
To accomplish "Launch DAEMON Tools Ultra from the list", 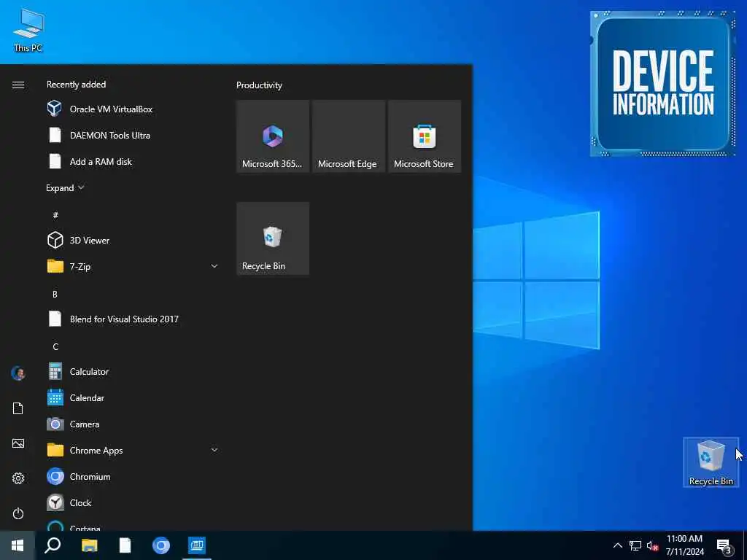I will [133, 135].
